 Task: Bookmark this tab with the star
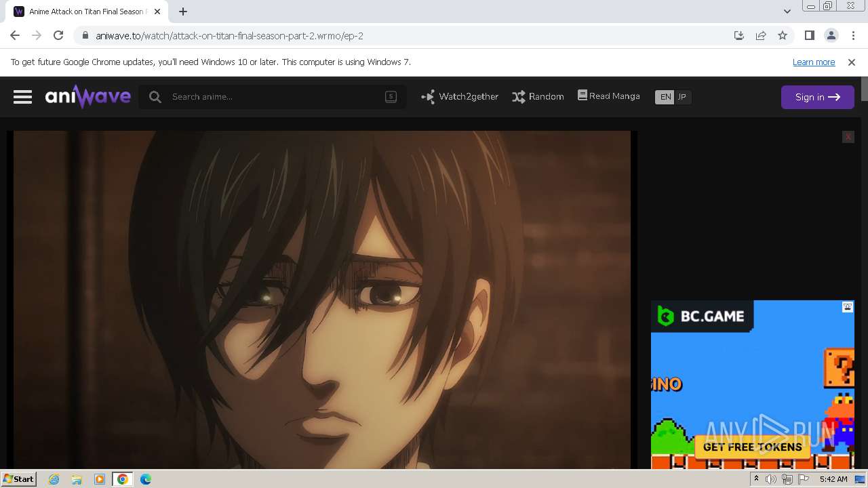coord(783,36)
